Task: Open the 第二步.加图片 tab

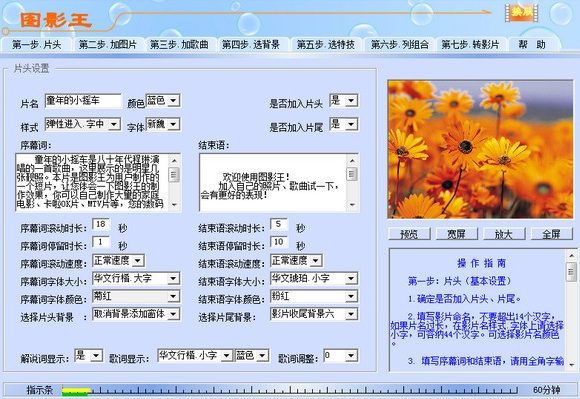Action: (x=108, y=45)
